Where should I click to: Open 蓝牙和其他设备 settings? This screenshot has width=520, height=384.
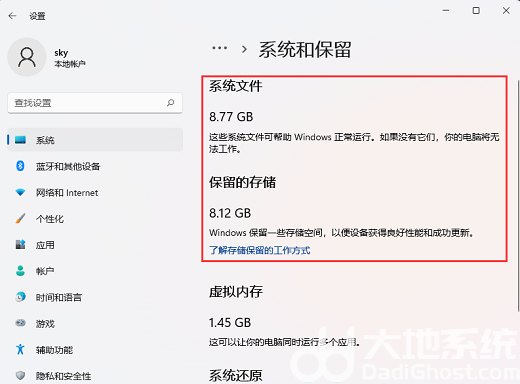pos(95,166)
